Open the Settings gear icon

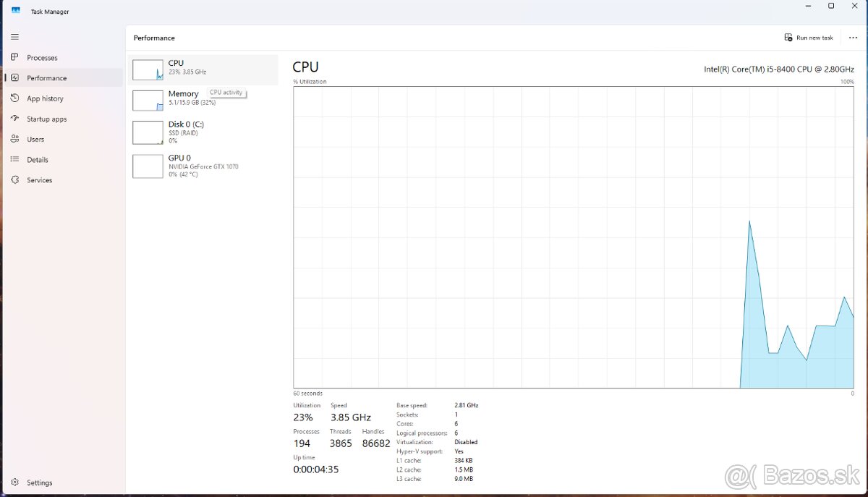tap(14, 483)
